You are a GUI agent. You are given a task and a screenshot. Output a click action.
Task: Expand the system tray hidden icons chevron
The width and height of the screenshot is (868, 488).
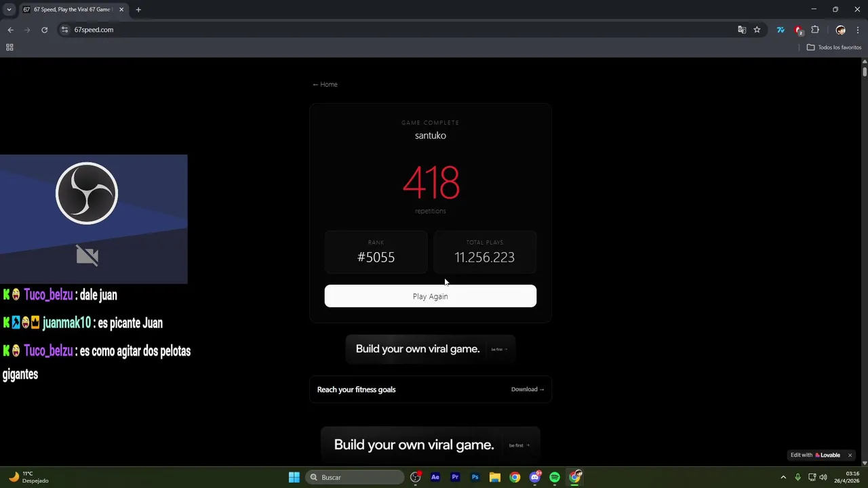[783, 477]
